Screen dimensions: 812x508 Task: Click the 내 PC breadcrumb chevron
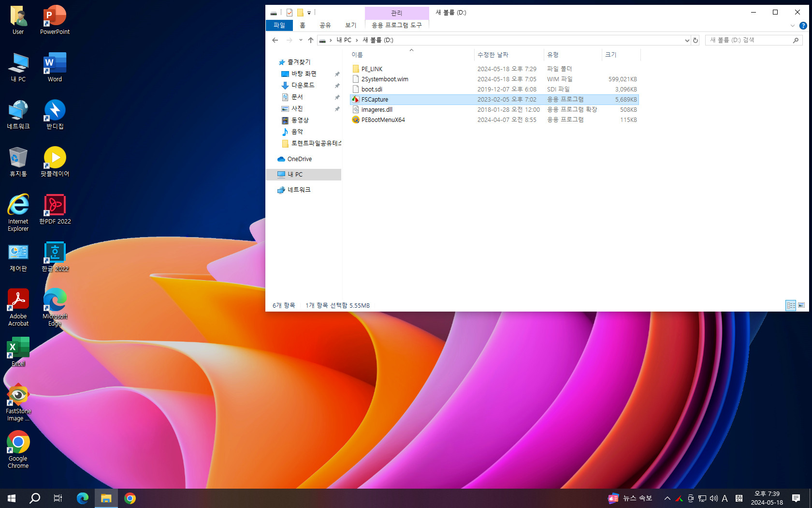[357, 40]
